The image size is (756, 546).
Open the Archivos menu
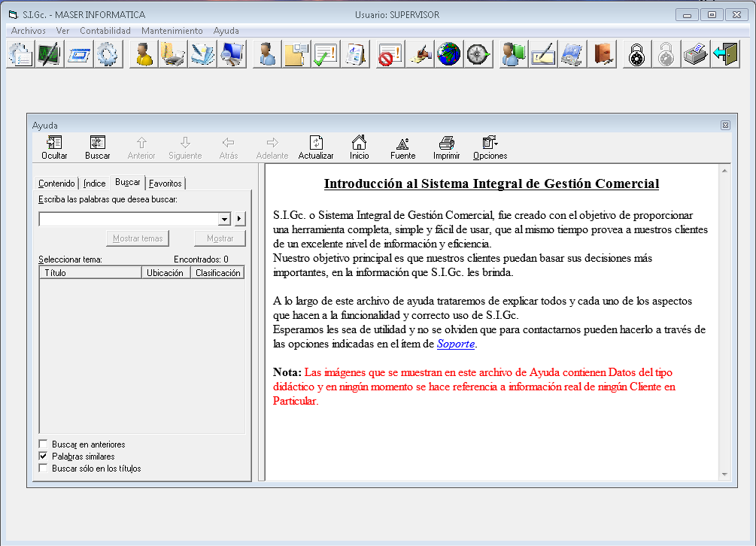(x=29, y=31)
